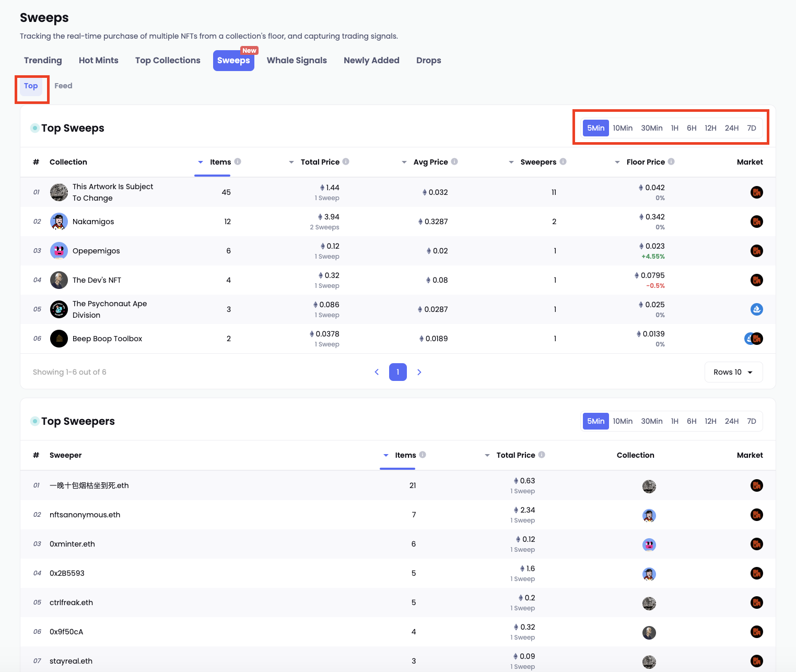796x672 pixels.
Task: Click Items info icon in Top Sweepers
Action: [x=423, y=455]
